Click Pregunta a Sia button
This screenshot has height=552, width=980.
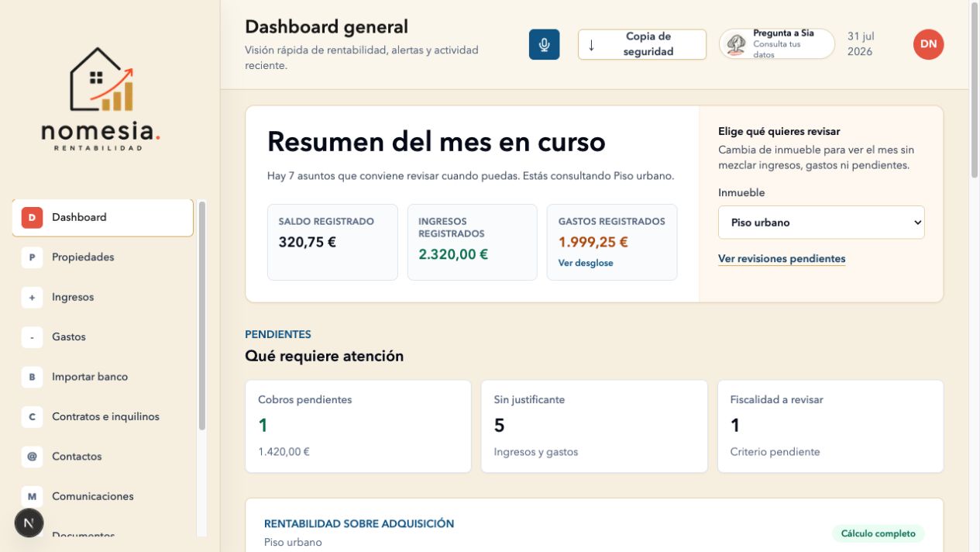click(777, 44)
